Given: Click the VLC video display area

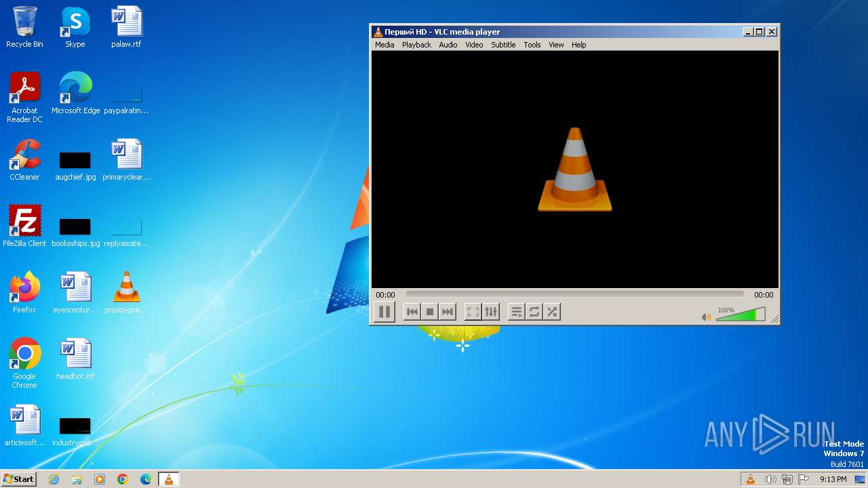Looking at the screenshot, I should coord(575,169).
